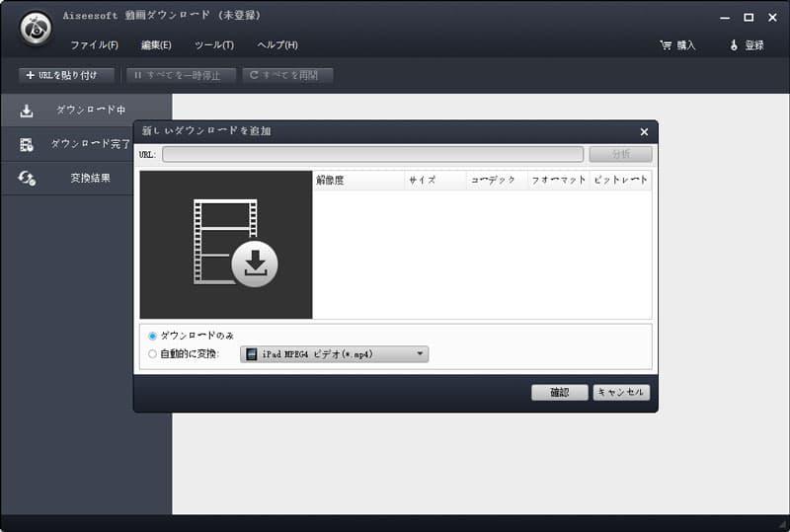The image size is (790, 532).
Task: Select the ダウンロード完了 sidebar tab
Action: tap(67, 144)
